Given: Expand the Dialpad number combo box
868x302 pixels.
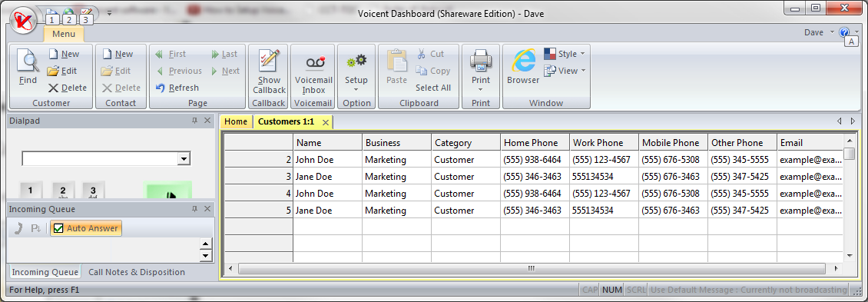Looking at the screenshot, I should click(184, 159).
